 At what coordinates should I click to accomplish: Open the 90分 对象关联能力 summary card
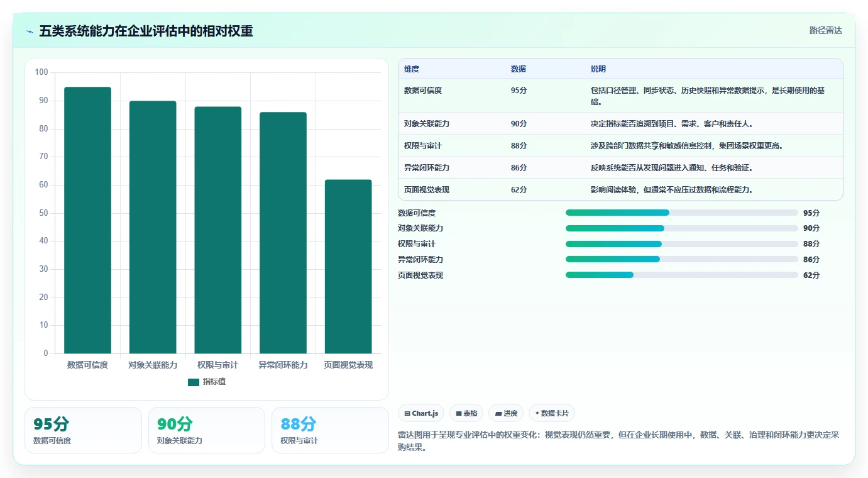207,430
